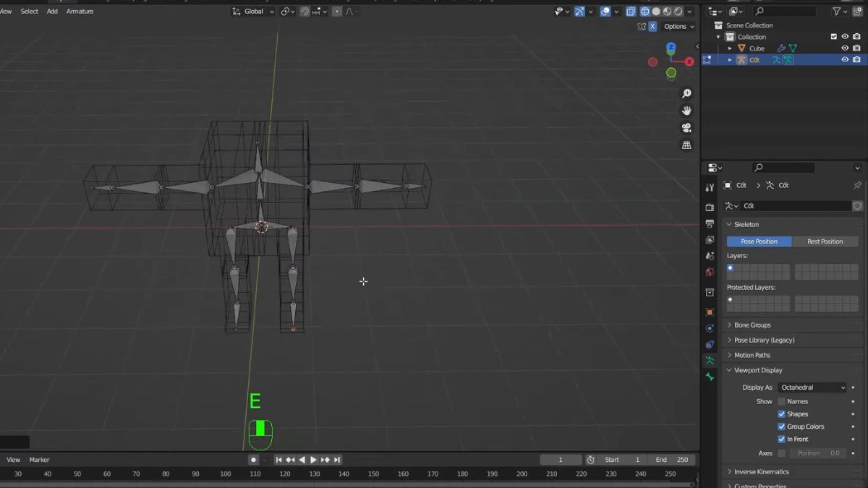The height and width of the screenshot is (488, 868).
Task: Expand the Inverse Kinematics panel
Action: (729, 472)
